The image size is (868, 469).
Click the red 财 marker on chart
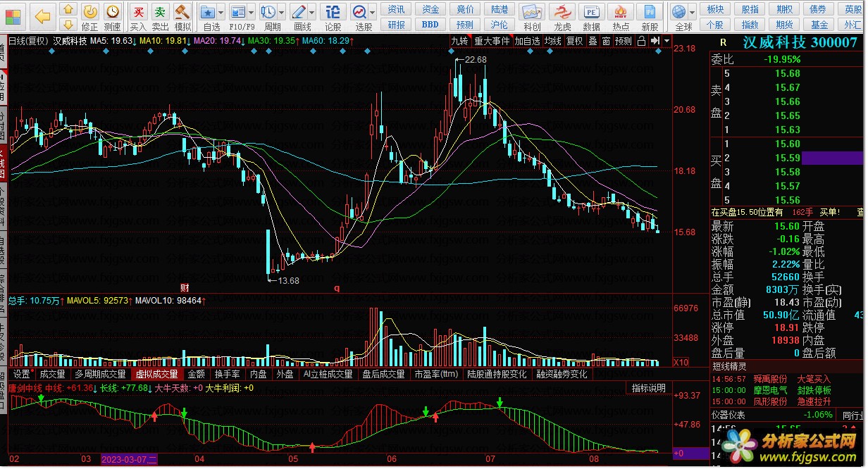185,287
